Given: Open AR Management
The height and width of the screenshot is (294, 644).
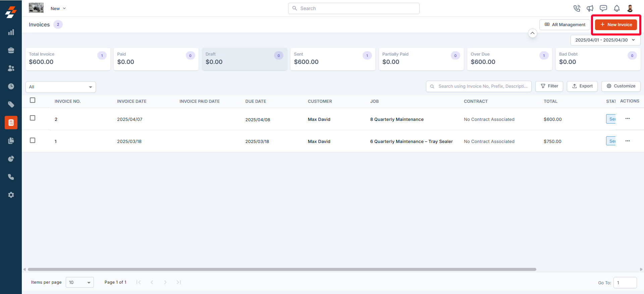Looking at the screenshot, I should (x=565, y=24).
